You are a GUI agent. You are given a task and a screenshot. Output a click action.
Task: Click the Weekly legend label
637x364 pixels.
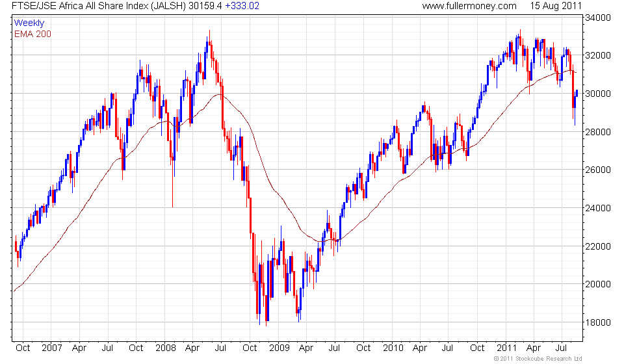coord(29,23)
